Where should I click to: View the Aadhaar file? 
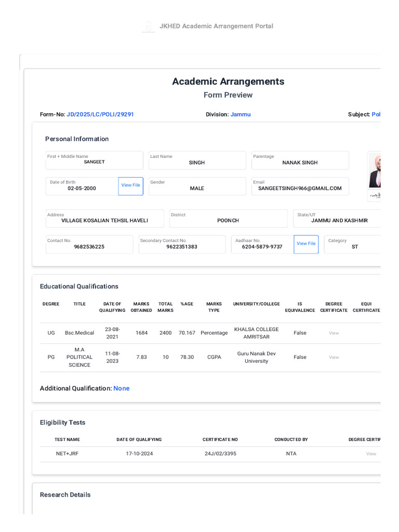[x=306, y=244]
